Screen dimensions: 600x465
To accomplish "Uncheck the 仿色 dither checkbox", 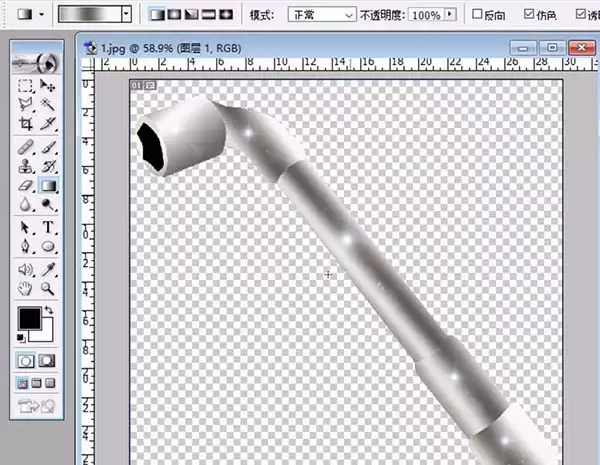I will tap(529, 14).
